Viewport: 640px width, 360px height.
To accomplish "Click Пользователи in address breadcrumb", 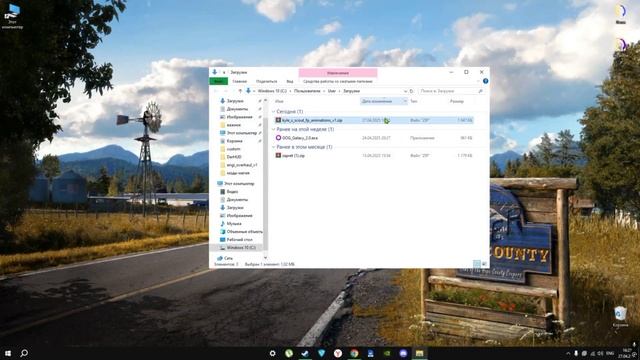I will [x=307, y=91].
